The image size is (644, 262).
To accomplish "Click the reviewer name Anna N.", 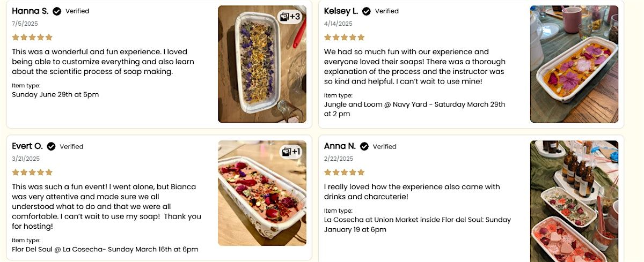I will pos(340,146).
